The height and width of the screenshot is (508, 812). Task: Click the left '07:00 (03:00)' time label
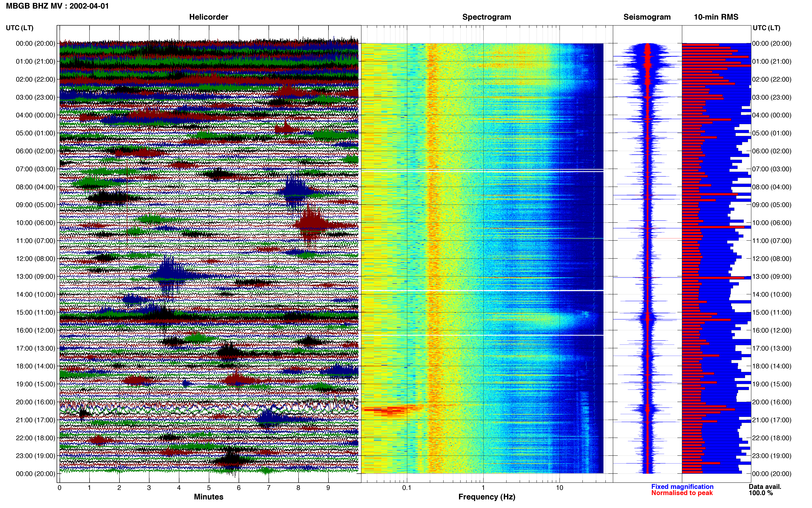tap(36, 169)
